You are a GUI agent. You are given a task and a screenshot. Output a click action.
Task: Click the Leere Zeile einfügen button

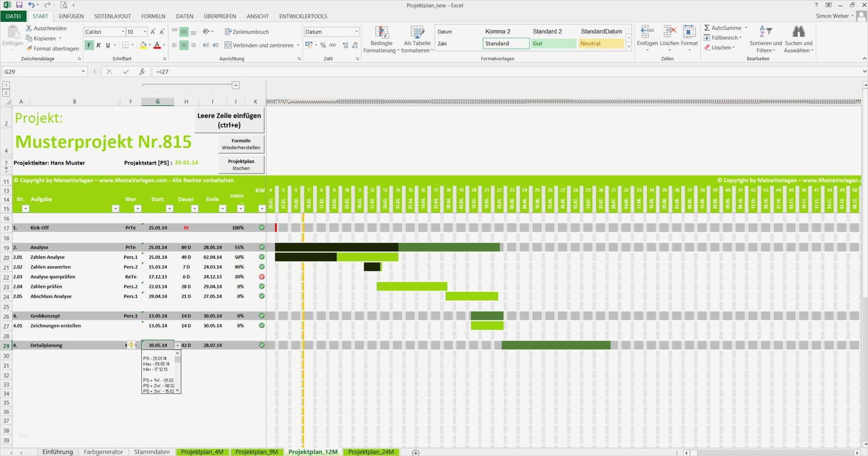click(229, 121)
